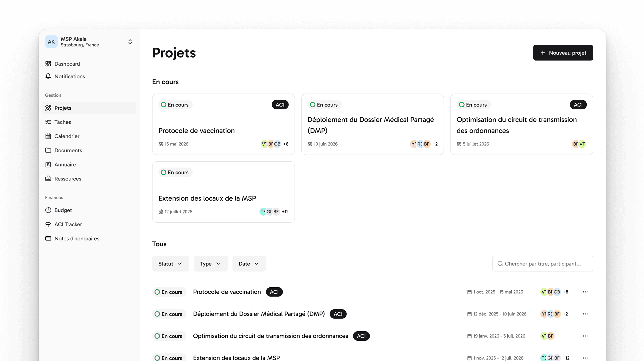Open the Type filter dropdown
The width and height of the screenshot is (644, 361).
[x=210, y=264]
